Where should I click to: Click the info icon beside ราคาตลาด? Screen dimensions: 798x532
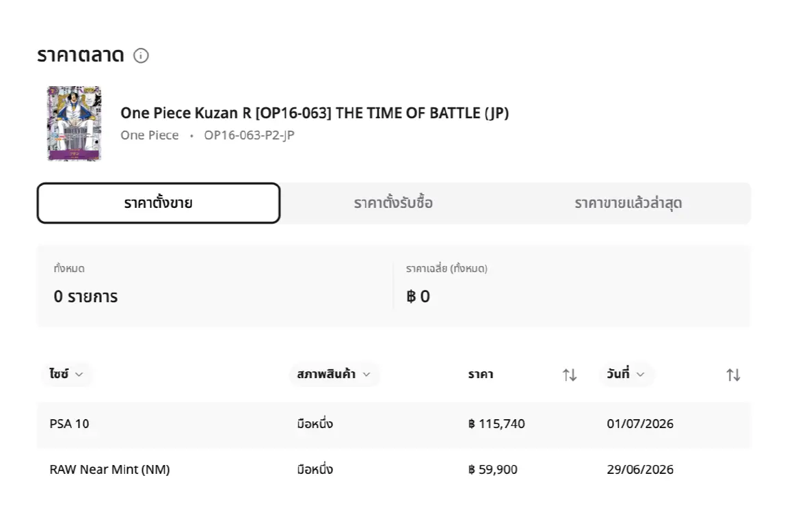pyautogui.click(x=141, y=55)
